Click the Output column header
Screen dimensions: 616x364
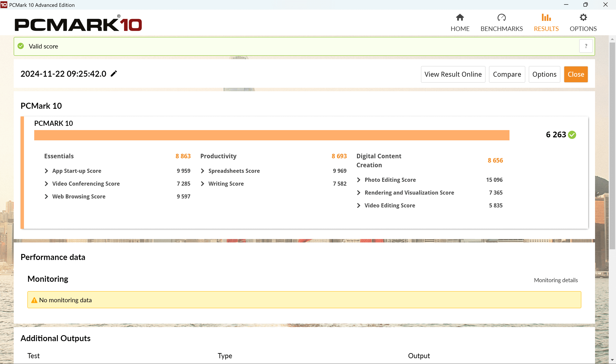coord(419,356)
